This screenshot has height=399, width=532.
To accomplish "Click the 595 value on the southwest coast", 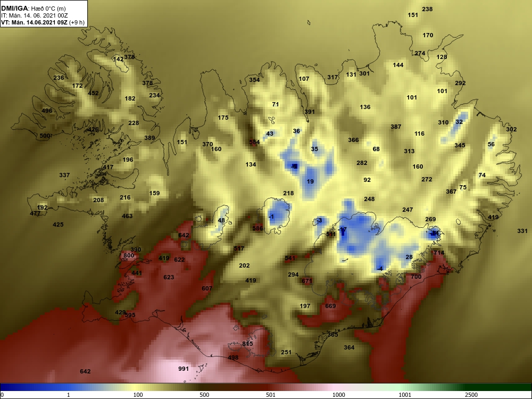I will click(x=130, y=315).
